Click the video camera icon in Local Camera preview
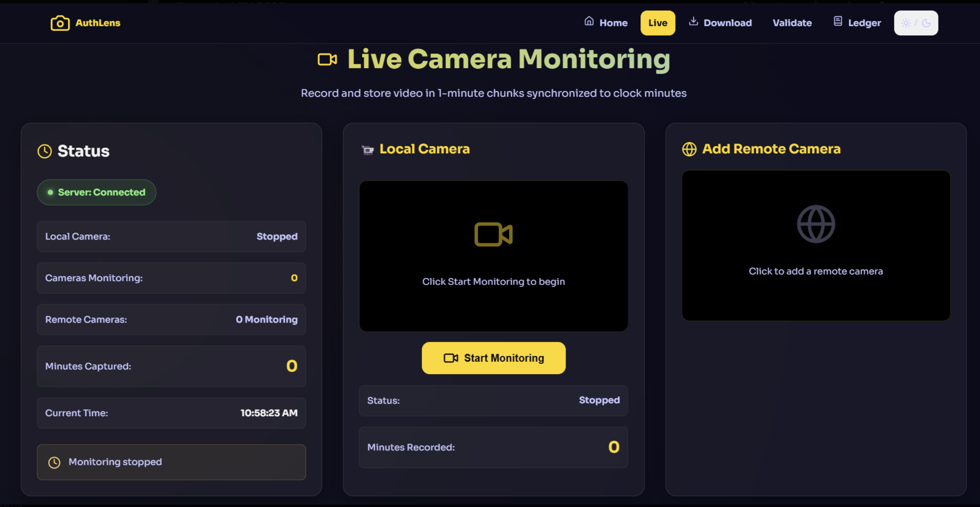This screenshot has width=980, height=507. (x=493, y=234)
